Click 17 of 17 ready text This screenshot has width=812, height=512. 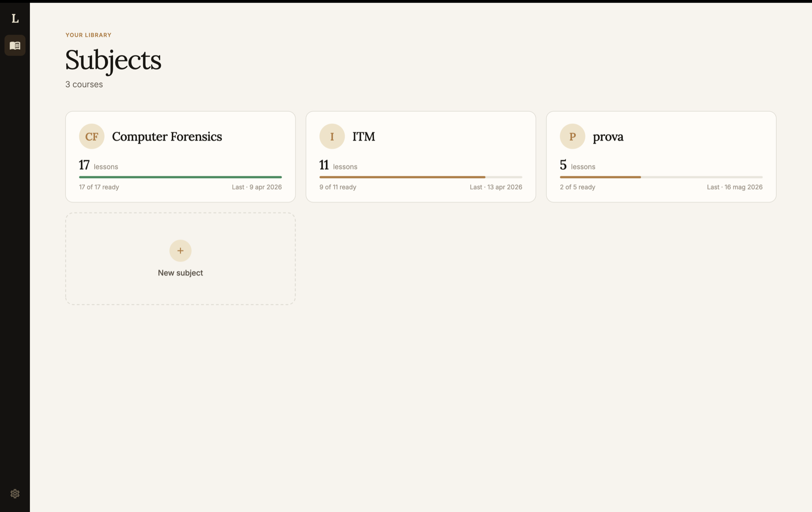click(99, 187)
